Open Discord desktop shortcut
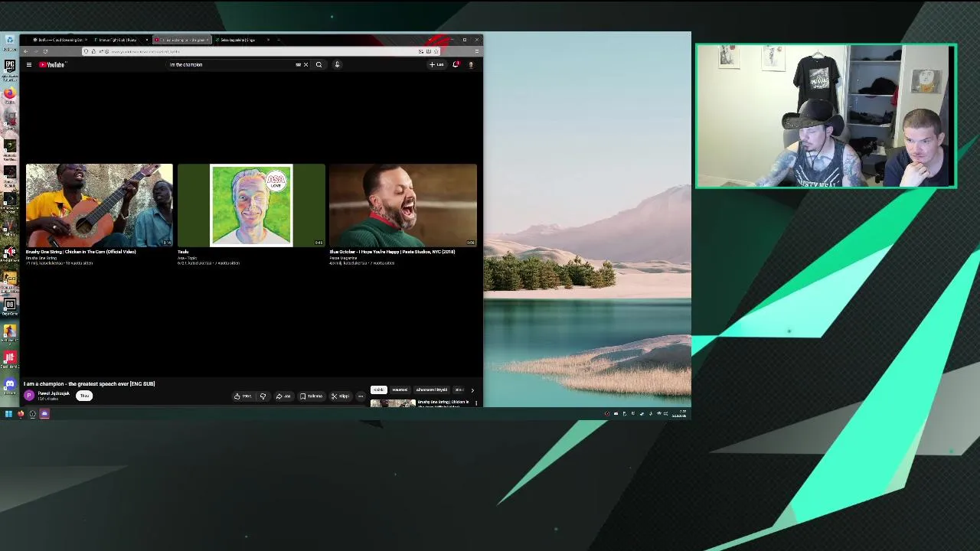Image resolution: width=980 pixels, height=551 pixels. 9,386
